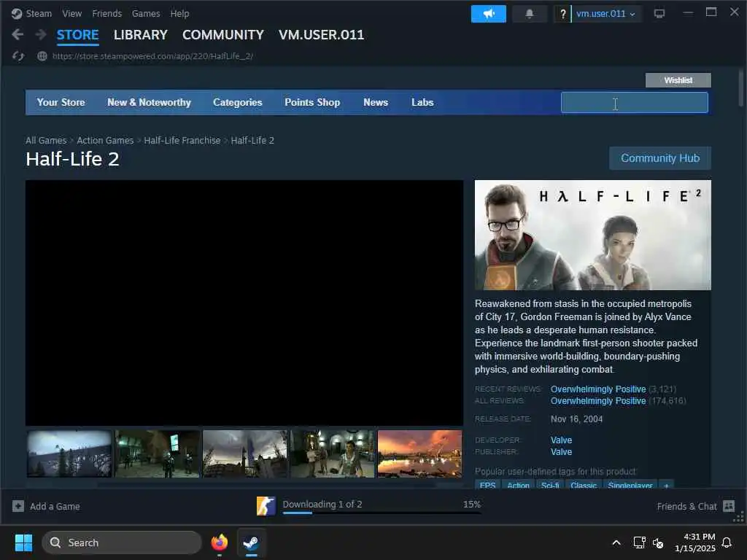Open the Friends menu

click(x=107, y=14)
